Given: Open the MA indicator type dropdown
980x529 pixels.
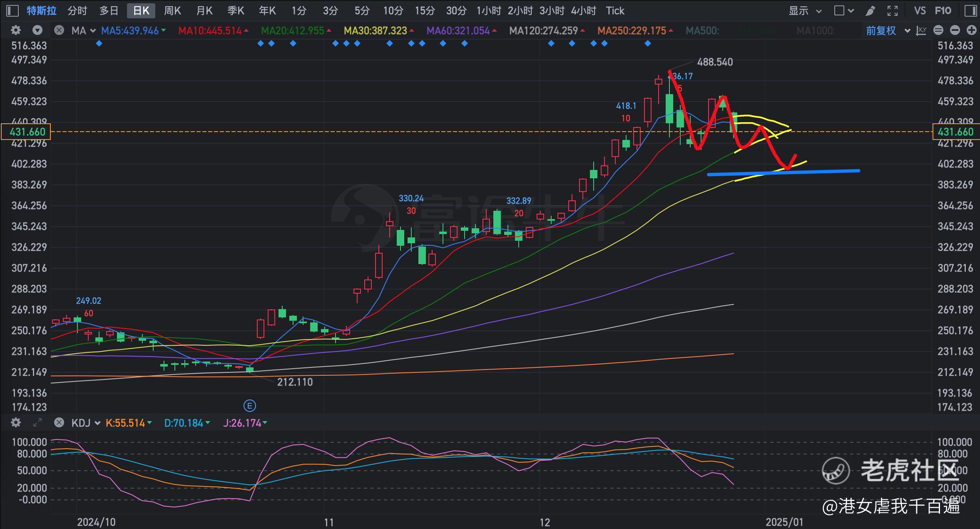Looking at the screenshot, I should point(84,30).
